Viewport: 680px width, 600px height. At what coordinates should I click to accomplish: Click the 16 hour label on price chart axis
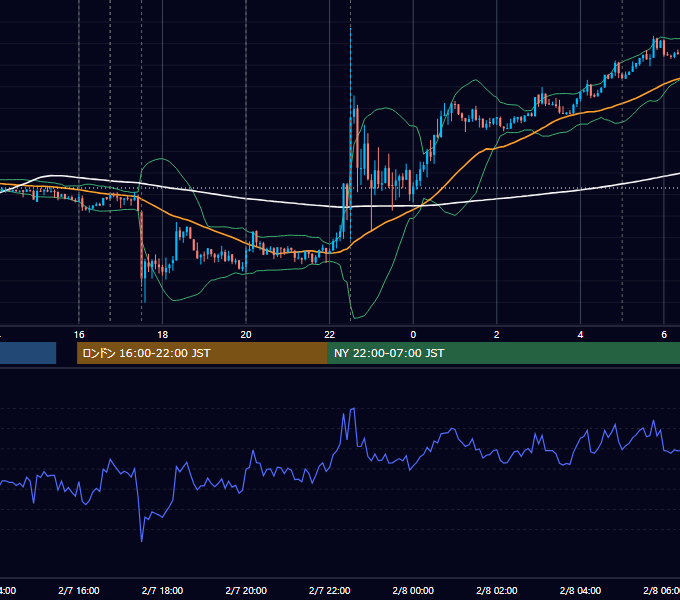point(79,335)
